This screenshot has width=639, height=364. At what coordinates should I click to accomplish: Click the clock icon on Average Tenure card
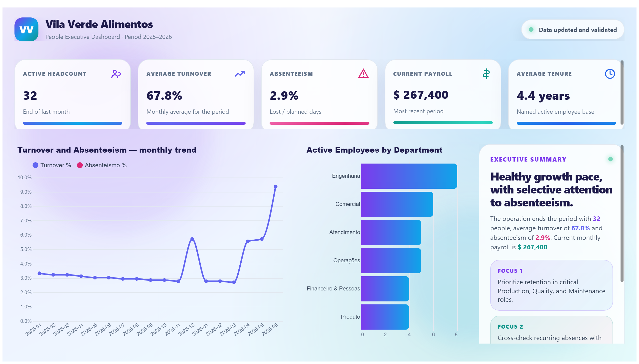(x=610, y=74)
